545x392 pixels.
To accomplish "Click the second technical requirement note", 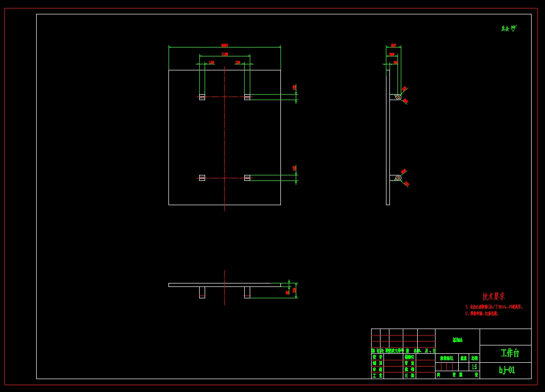I will [482, 314].
